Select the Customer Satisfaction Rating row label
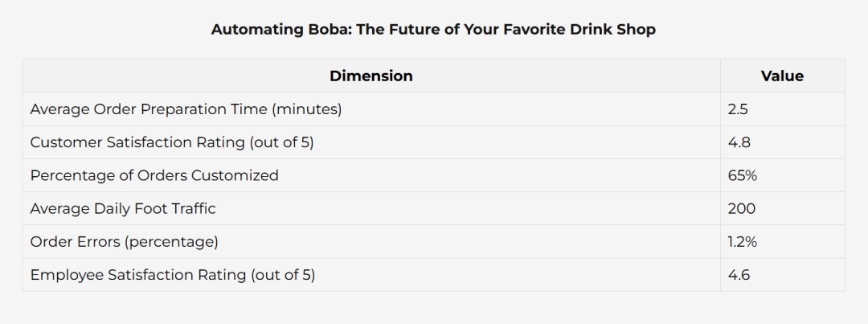Image resolution: width=868 pixels, height=324 pixels. 371,142
